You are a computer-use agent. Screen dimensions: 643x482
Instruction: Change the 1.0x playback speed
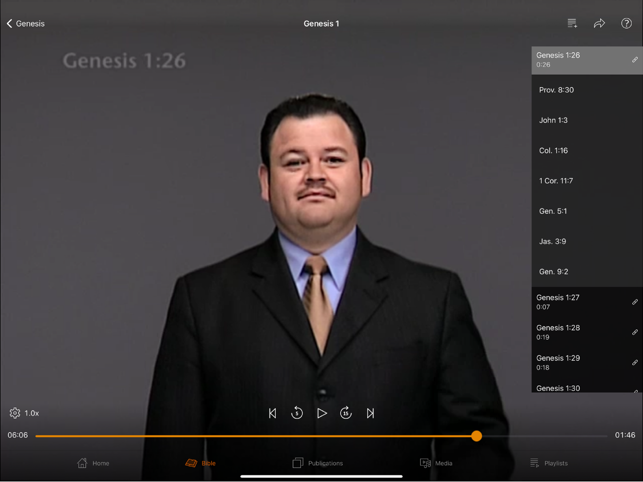32,413
